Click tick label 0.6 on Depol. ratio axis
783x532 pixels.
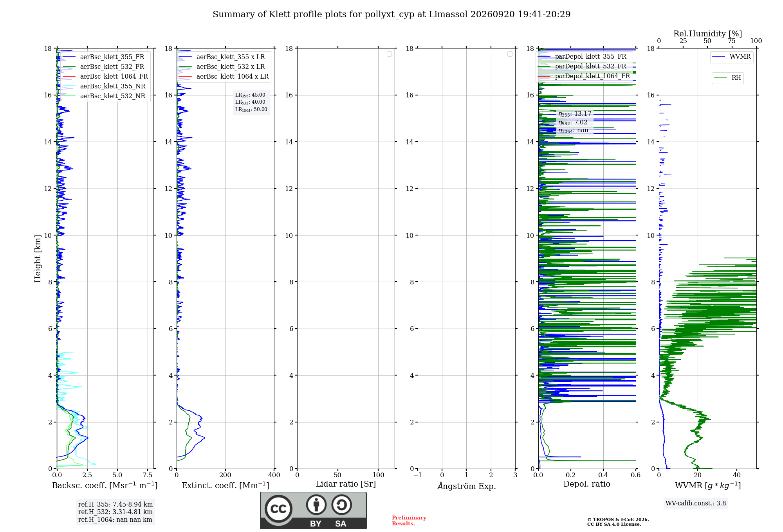point(636,475)
